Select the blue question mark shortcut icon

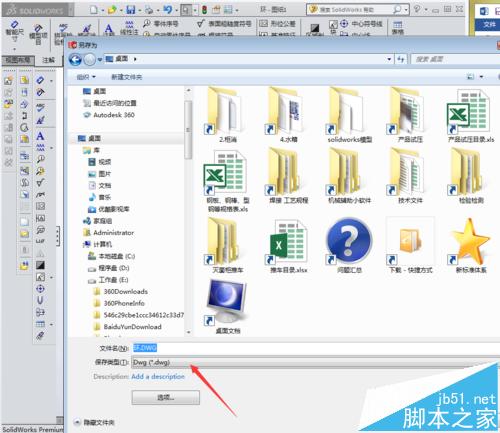click(349, 245)
